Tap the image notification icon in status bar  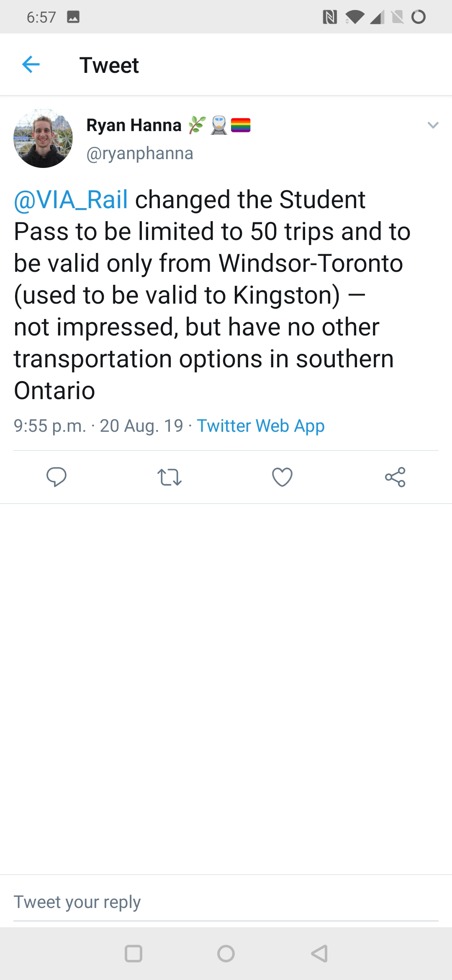[73, 17]
